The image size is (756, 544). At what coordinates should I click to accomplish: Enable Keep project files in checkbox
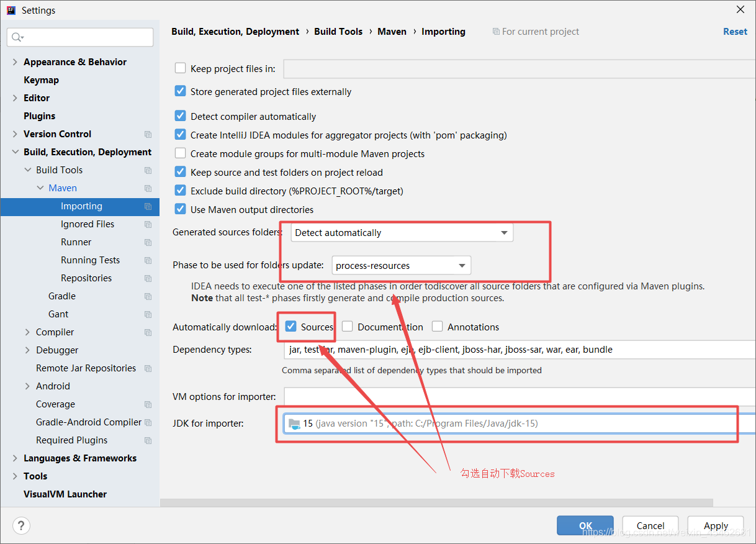tap(180, 68)
